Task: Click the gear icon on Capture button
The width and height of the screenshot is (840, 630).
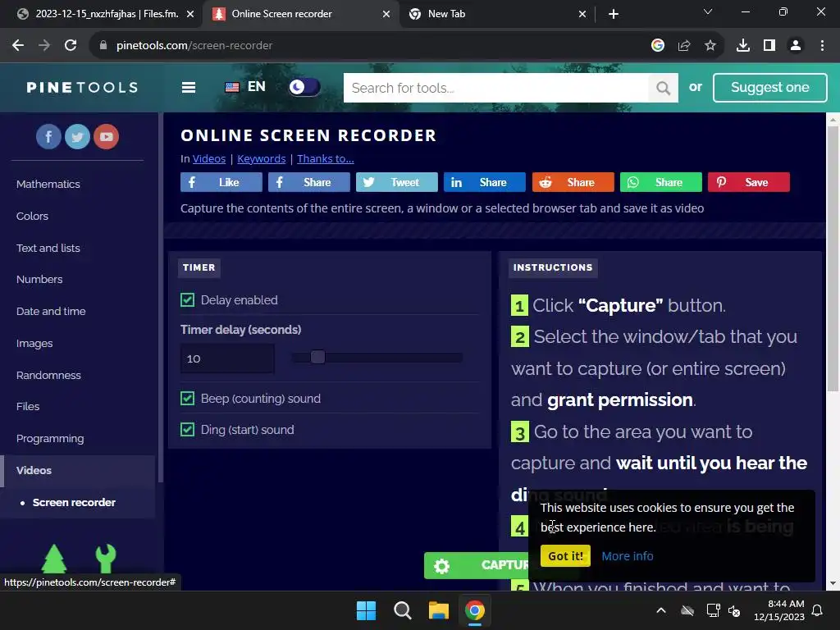Action: [441, 566]
